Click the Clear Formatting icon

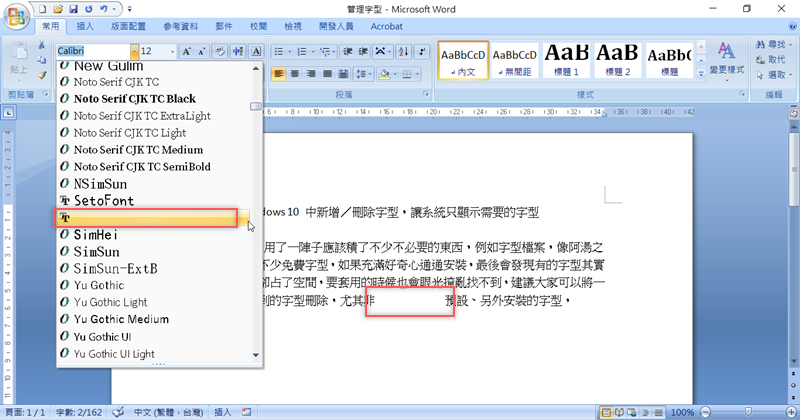[220, 51]
